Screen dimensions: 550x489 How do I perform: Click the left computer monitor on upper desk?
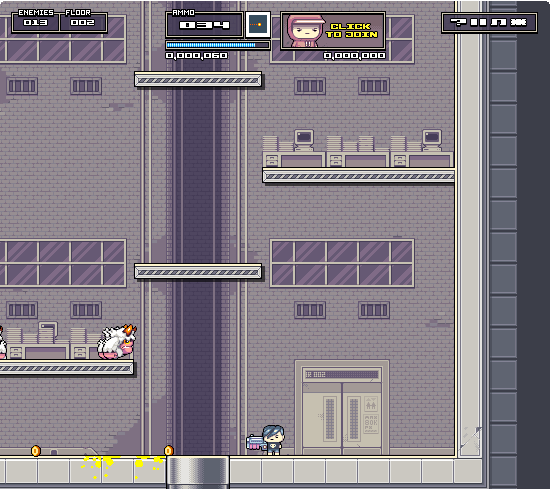304,140
